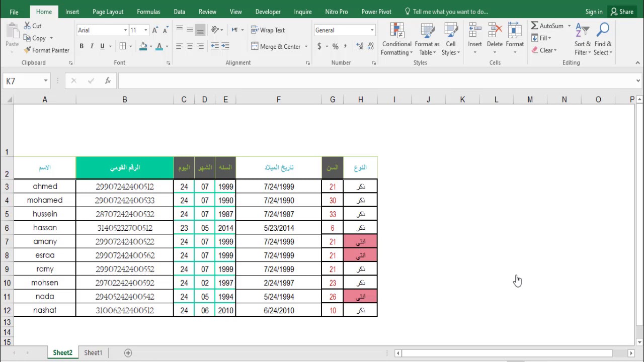Apply percent style

click(335, 46)
